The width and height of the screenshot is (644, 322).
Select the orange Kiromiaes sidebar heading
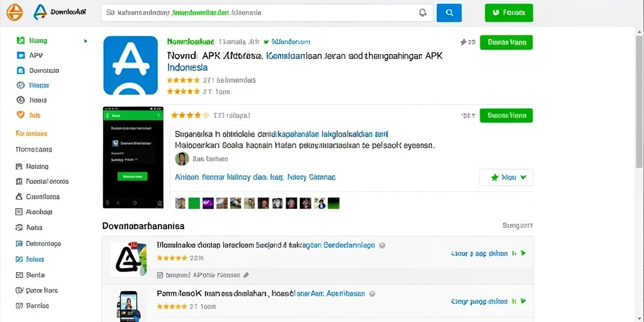tap(31, 133)
